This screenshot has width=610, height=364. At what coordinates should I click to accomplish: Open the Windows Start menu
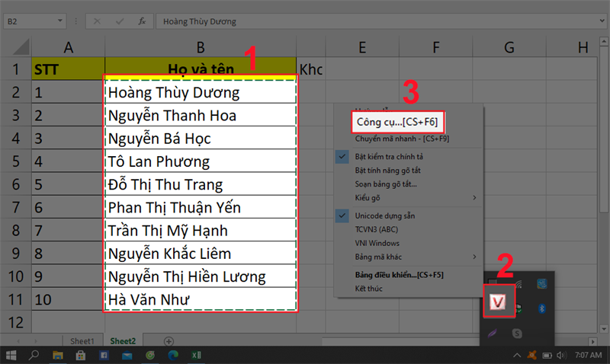click(x=11, y=355)
